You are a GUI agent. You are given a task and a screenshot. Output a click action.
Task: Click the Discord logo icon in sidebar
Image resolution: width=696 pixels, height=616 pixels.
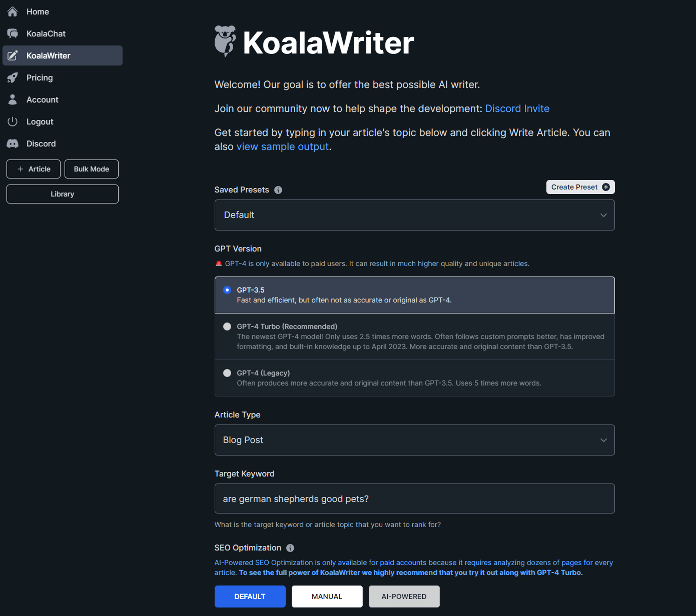pos(13,143)
